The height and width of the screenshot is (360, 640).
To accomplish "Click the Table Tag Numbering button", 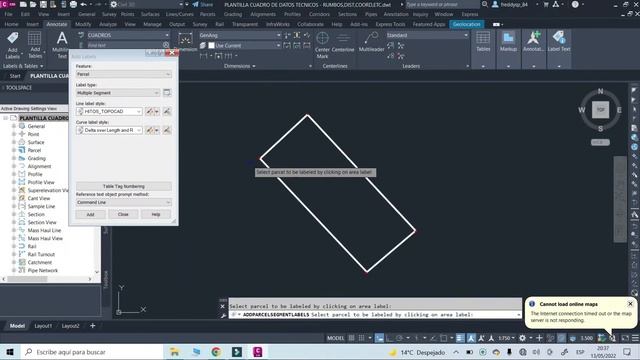I will tap(124, 186).
